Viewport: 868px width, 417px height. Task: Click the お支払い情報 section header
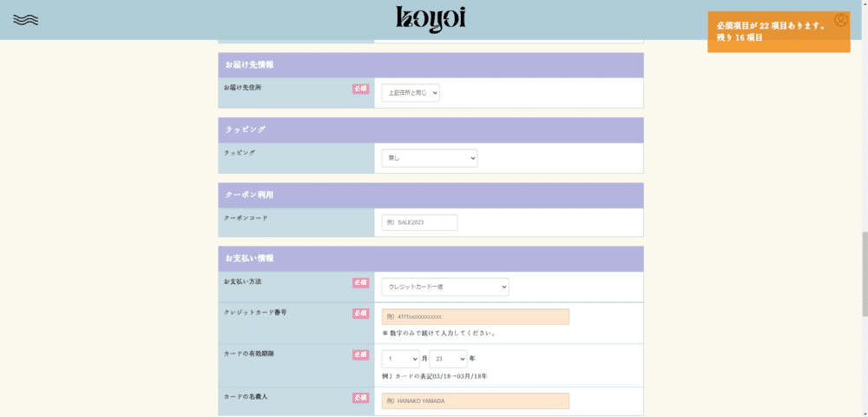tap(431, 259)
